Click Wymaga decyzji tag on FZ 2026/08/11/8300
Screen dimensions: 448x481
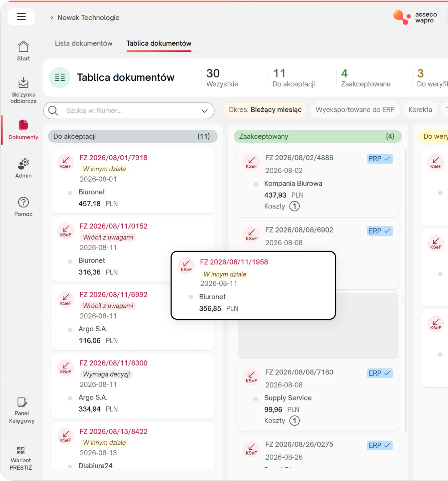[x=106, y=374]
